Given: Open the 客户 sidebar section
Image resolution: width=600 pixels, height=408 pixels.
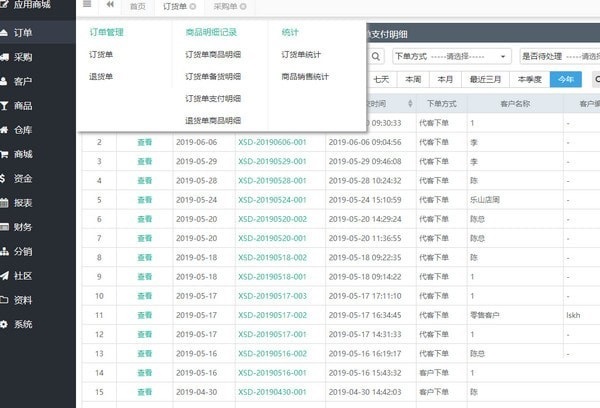Looking at the screenshot, I should [23, 82].
